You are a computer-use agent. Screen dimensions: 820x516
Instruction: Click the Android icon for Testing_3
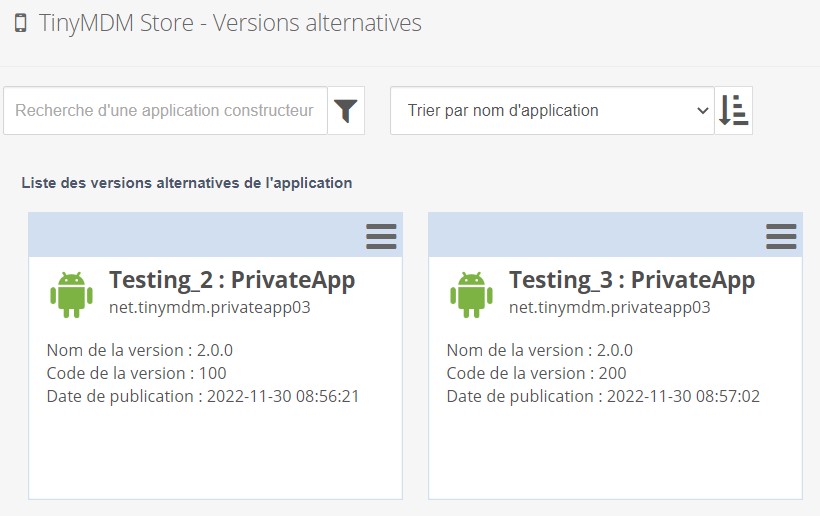coord(471,294)
